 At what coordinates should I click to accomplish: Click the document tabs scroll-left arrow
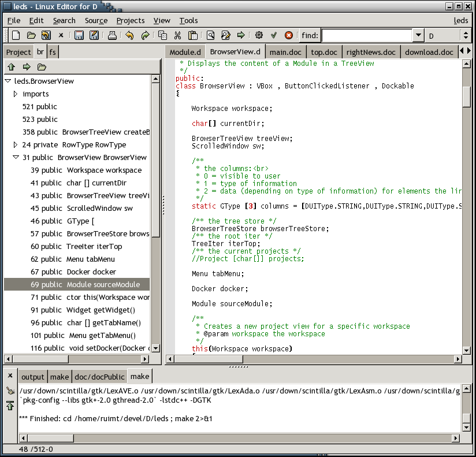click(x=462, y=51)
